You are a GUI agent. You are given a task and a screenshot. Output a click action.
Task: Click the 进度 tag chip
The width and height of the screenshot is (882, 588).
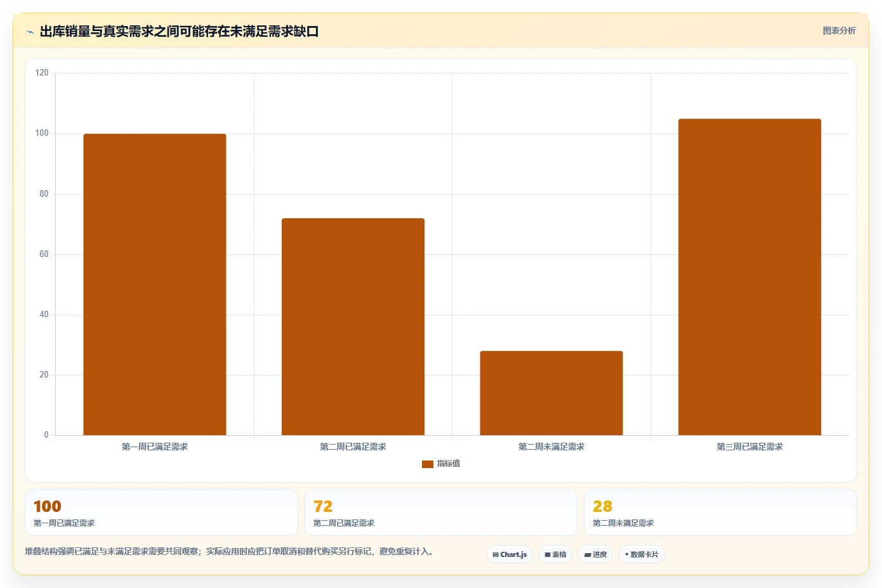click(x=595, y=554)
